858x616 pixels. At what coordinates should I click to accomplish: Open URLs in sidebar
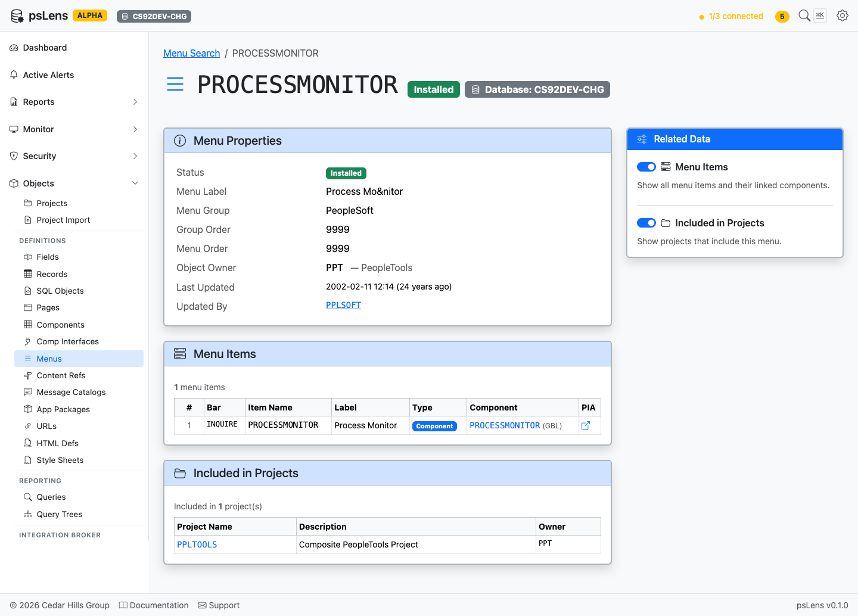coord(79,426)
